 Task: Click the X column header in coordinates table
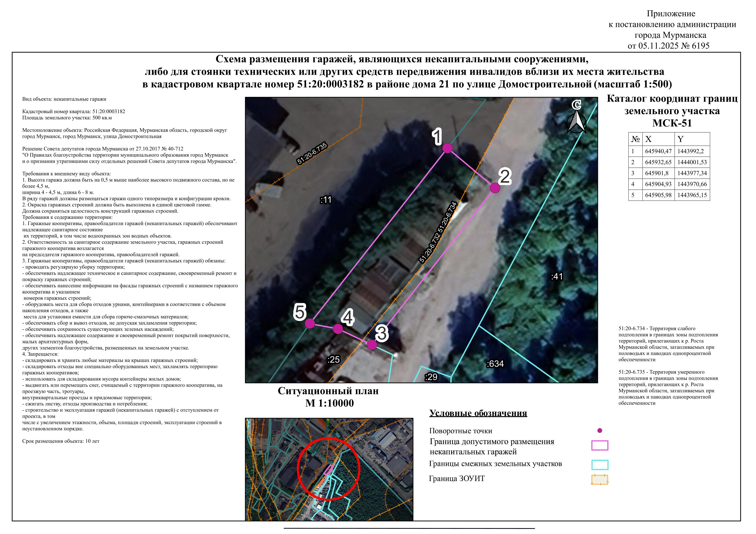[x=649, y=139]
